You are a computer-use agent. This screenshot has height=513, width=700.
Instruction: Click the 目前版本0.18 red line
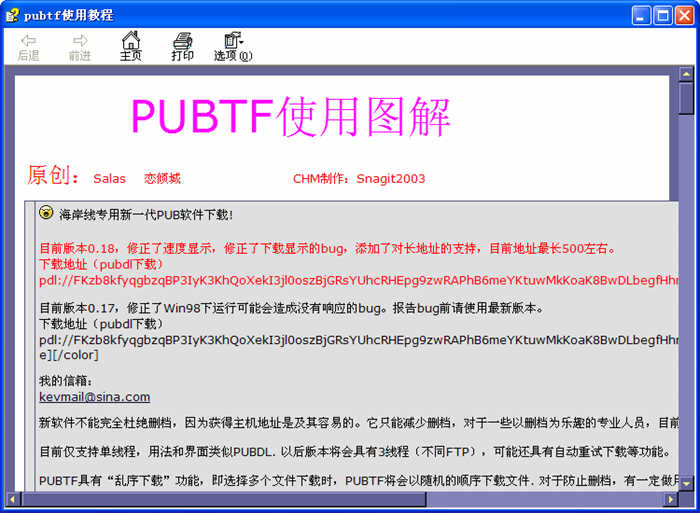pos(327,248)
